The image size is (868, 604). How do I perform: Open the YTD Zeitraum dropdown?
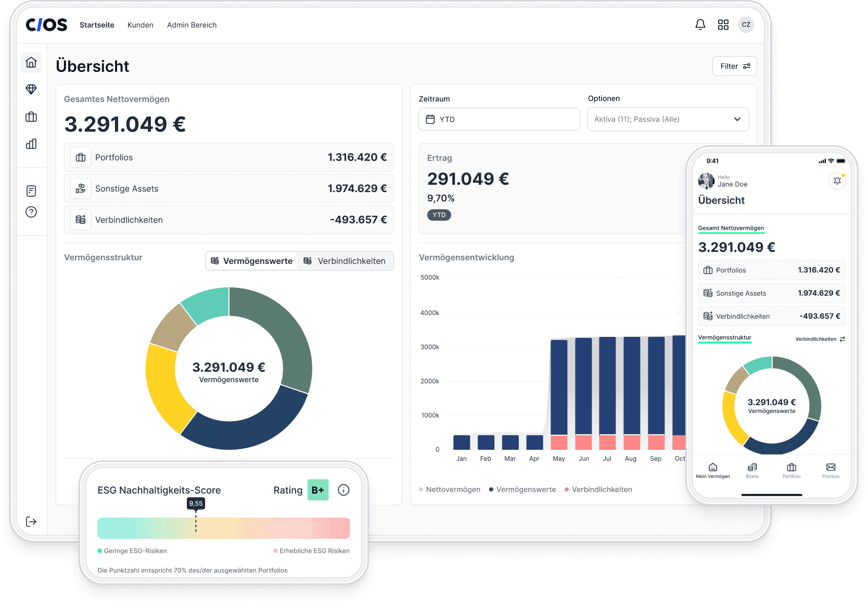(499, 119)
